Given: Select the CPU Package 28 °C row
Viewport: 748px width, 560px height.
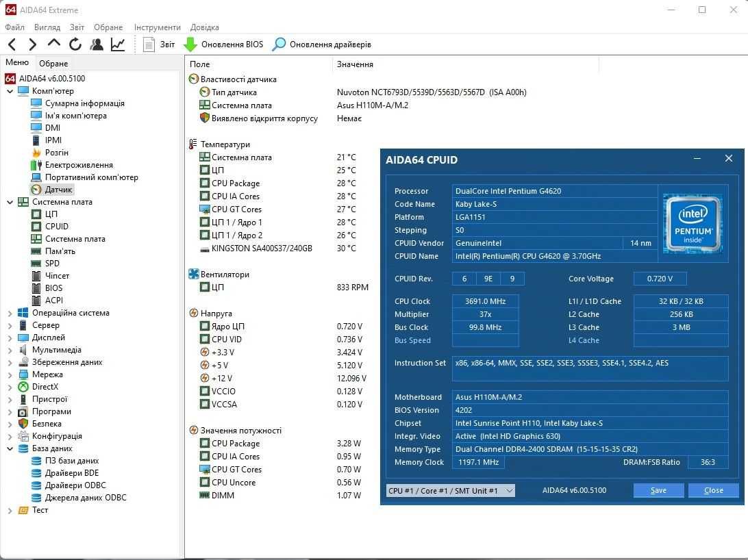Looking at the screenshot, I should pos(277,183).
